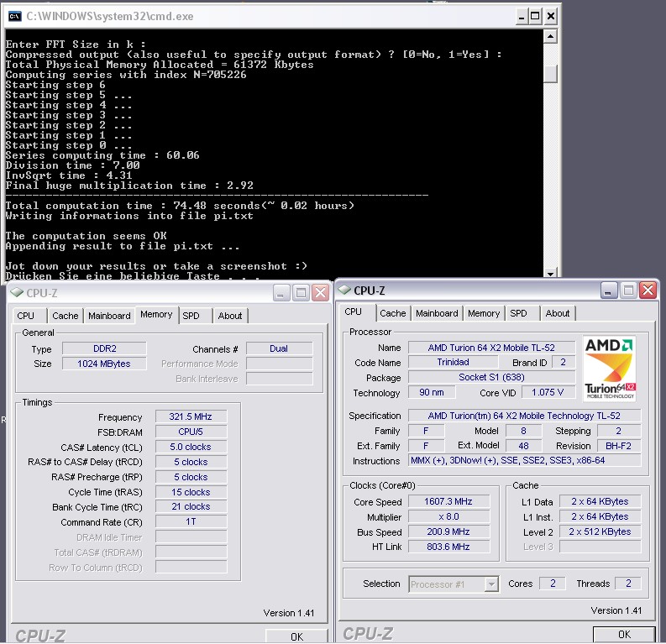
Task: Minimize the right CPU-Z CPU window
Action: [x=608, y=291]
